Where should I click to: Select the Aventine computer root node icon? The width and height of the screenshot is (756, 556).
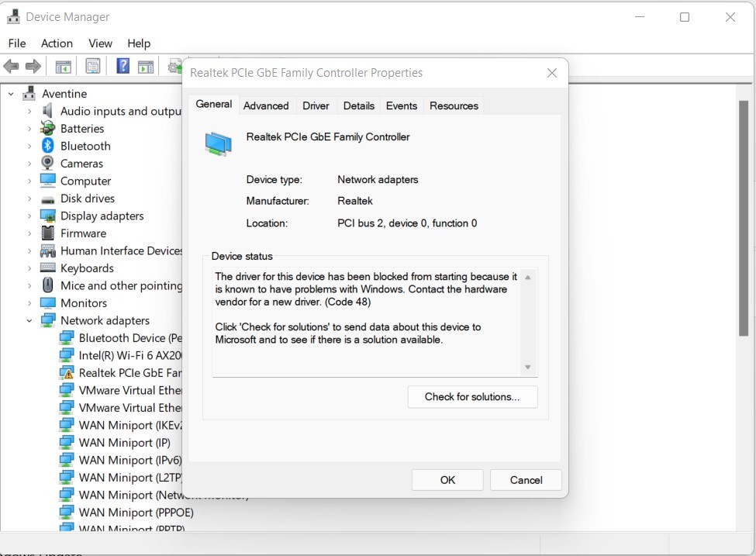[29, 93]
